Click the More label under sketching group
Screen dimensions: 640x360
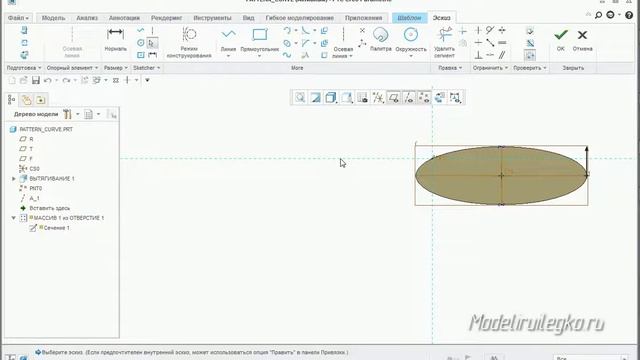[297, 68]
